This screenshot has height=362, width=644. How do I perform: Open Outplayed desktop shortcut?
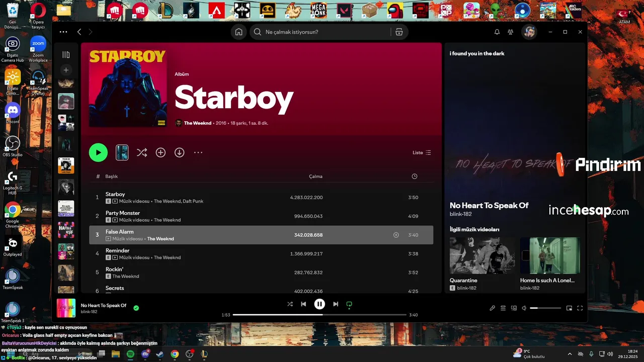point(13,246)
